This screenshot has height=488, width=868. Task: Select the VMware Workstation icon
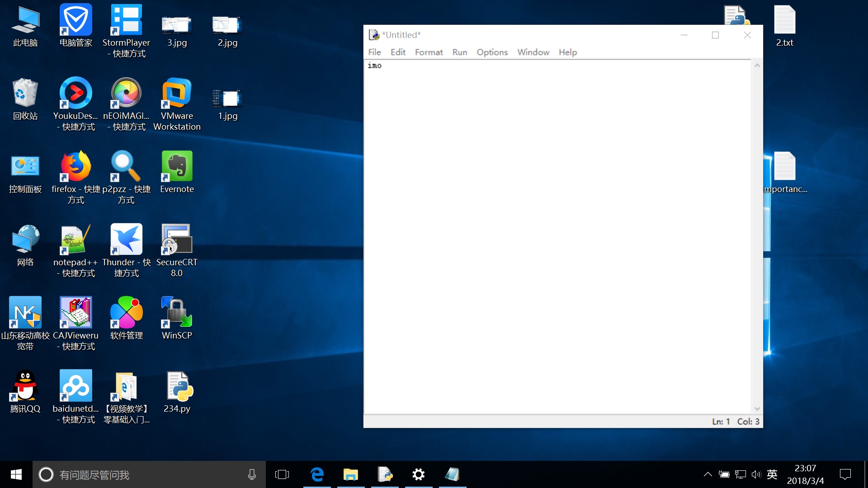177,104
